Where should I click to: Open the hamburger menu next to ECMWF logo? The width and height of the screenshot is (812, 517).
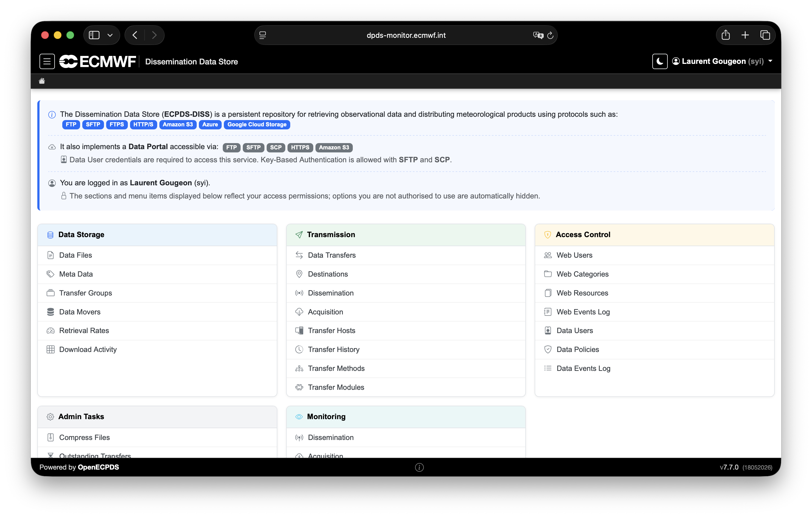coord(47,61)
